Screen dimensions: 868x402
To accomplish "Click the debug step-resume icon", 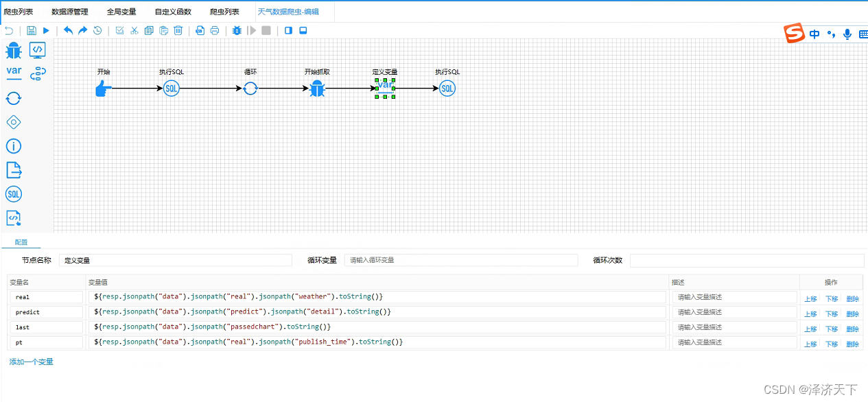I will 253,31.
